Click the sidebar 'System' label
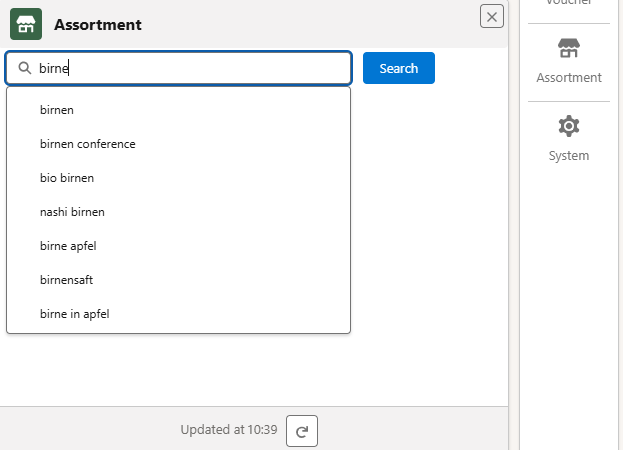Viewport: 623px width, 450px height. [x=569, y=156]
